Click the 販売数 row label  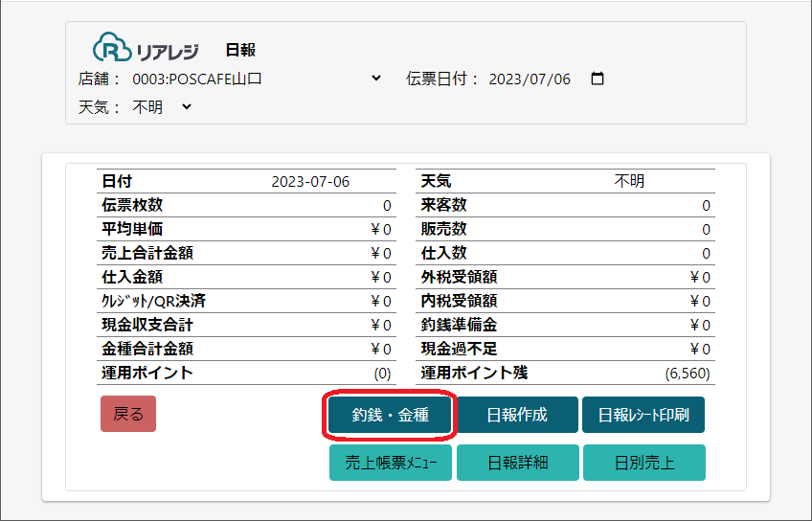[x=443, y=229]
